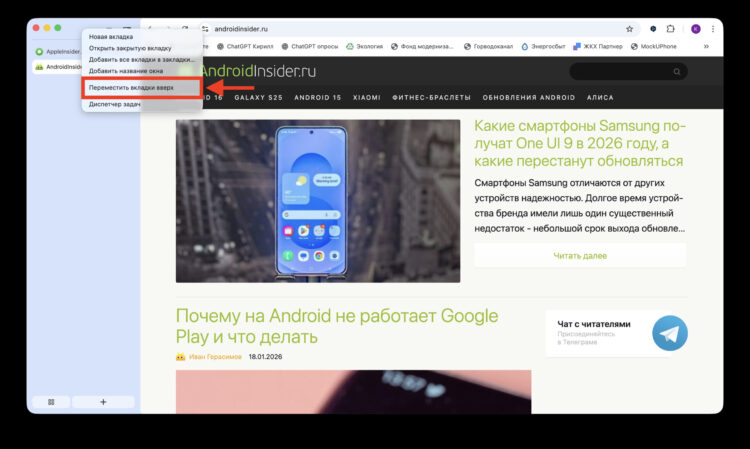The image size is (750, 449).
Task: Open author link 'Иван Герасимов'
Action: click(x=215, y=357)
